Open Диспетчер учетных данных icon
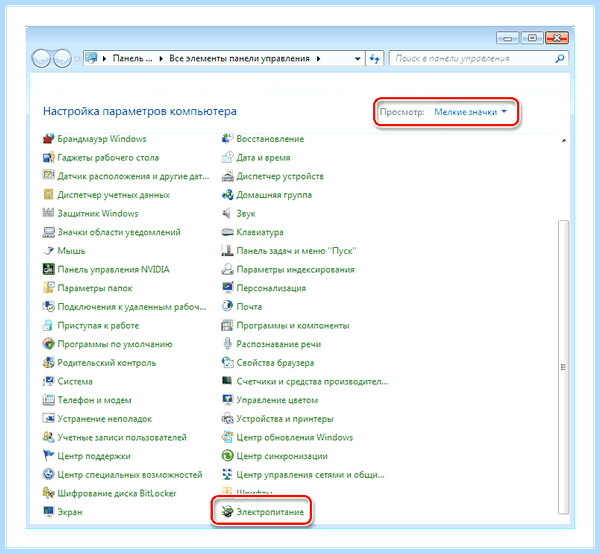Image resolution: width=600 pixels, height=554 pixels. point(48,195)
